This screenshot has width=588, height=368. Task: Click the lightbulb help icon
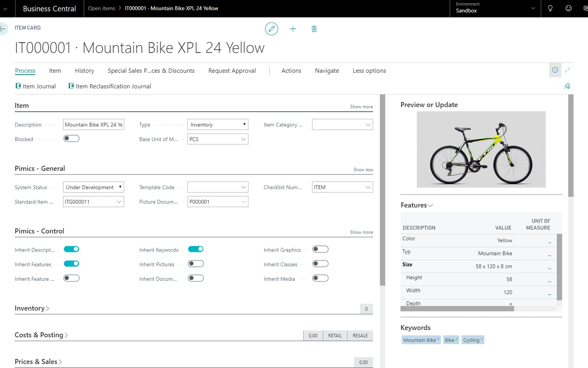(550, 8)
